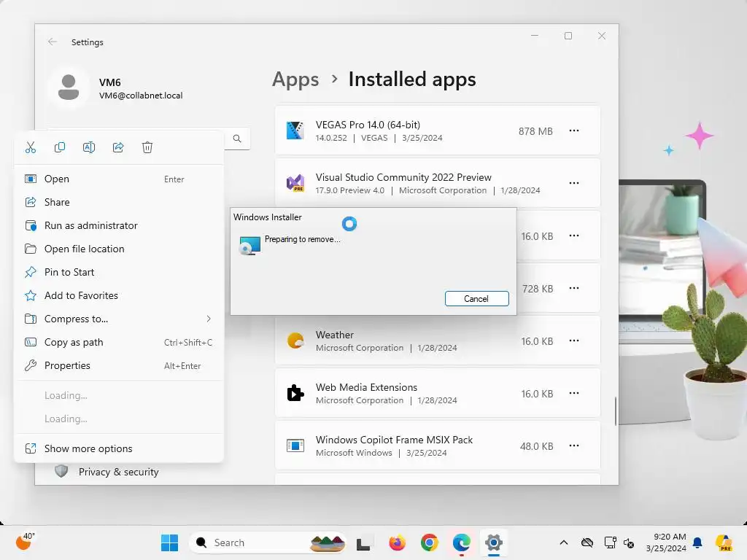Open more options for Windows Copilot Frame MSIX Pack
747x560 pixels.
coord(574,446)
